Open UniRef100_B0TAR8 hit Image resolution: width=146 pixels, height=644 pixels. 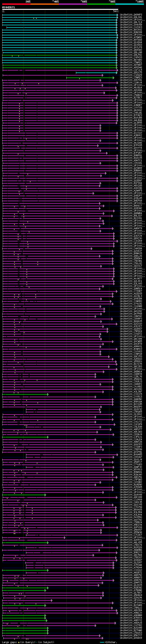131,605
